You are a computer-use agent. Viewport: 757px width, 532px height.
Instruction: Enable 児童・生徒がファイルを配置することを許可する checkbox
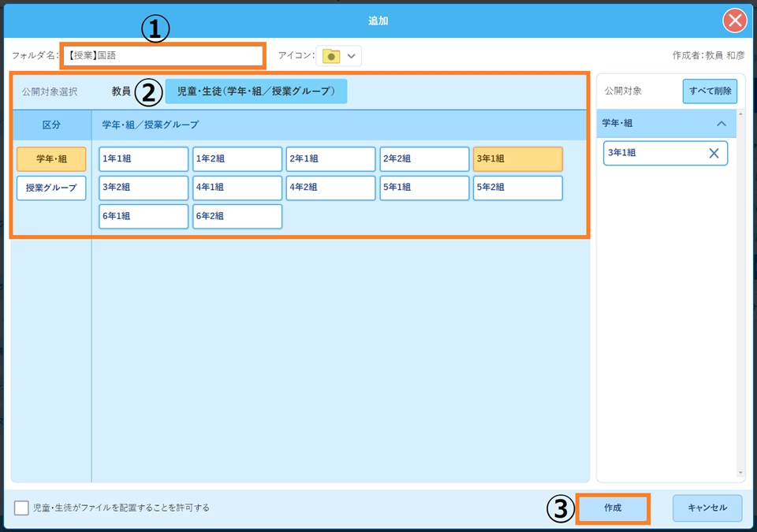22,508
